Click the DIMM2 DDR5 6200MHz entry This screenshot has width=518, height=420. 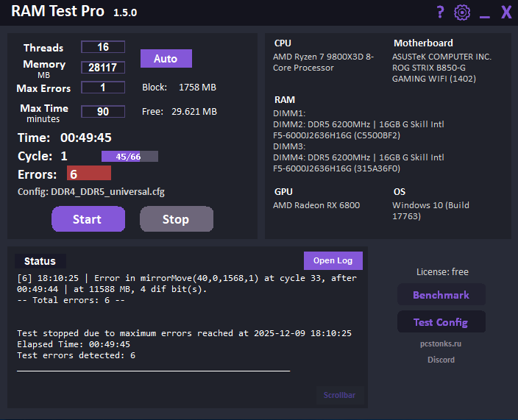click(x=358, y=129)
